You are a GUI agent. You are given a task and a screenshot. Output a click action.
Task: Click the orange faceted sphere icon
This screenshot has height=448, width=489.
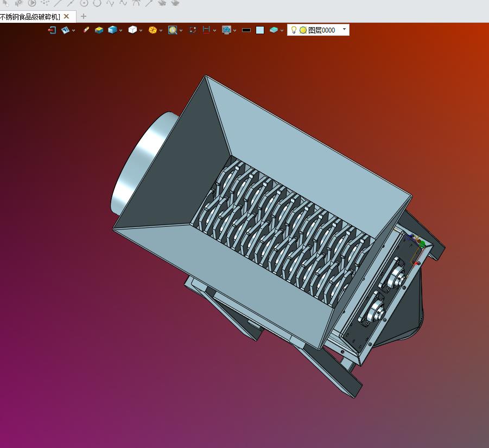tap(153, 30)
